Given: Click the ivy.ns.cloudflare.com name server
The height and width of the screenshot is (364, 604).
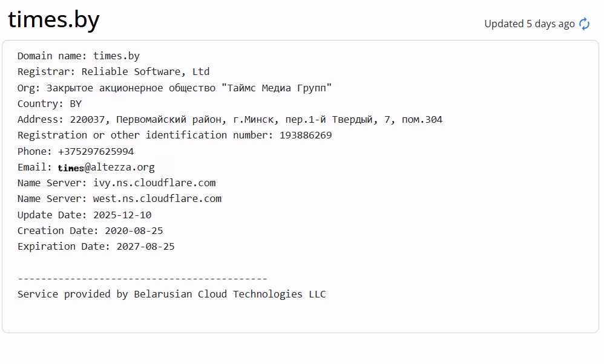Looking at the screenshot, I should click(x=154, y=183).
